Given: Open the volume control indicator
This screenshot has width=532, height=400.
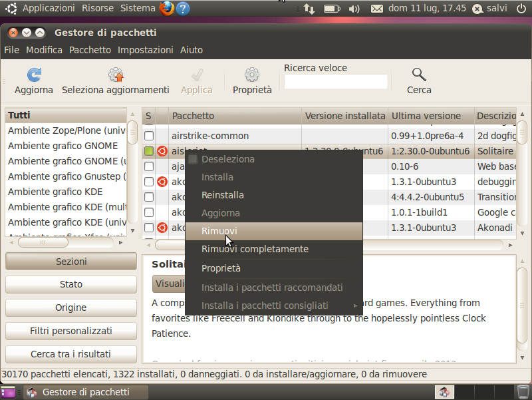Looking at the screenshot, I should [x=354, y=9].
